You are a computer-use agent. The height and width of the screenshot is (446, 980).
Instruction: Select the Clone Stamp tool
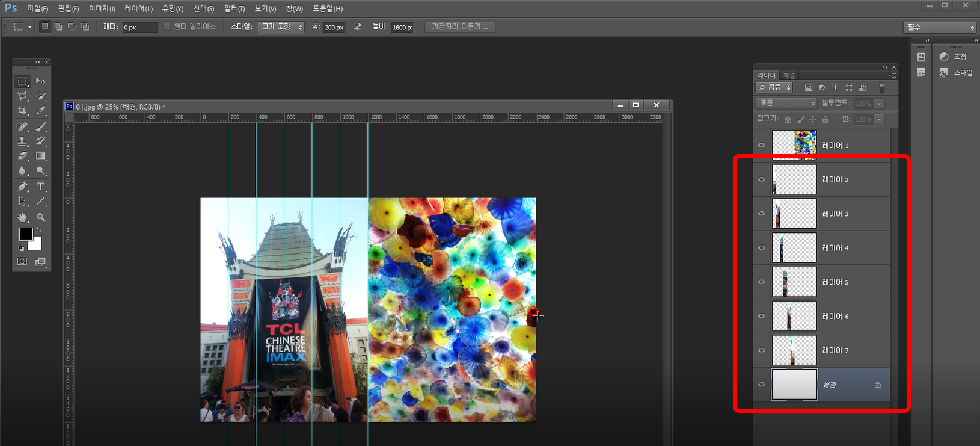click(x=22, y=141)
